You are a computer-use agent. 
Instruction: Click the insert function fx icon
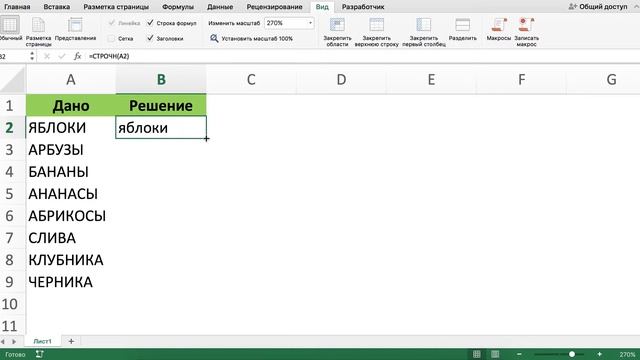click(77, 56)
